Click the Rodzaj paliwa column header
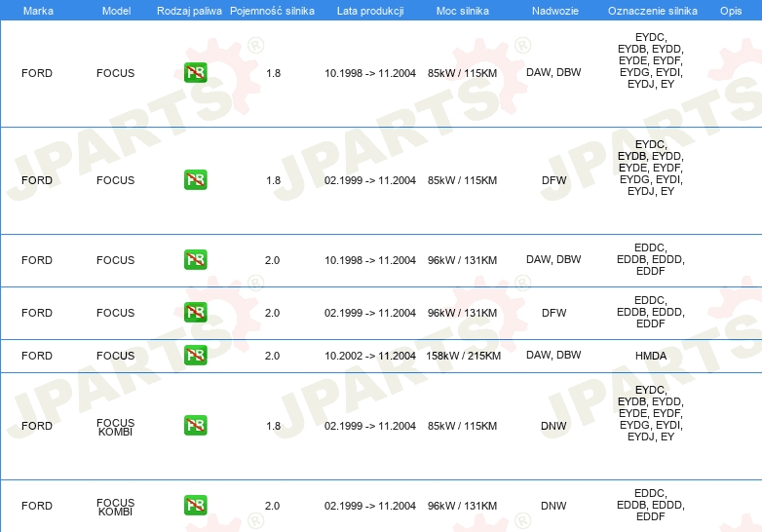Screen dimensions: 762x532 (x=189, y=11)
